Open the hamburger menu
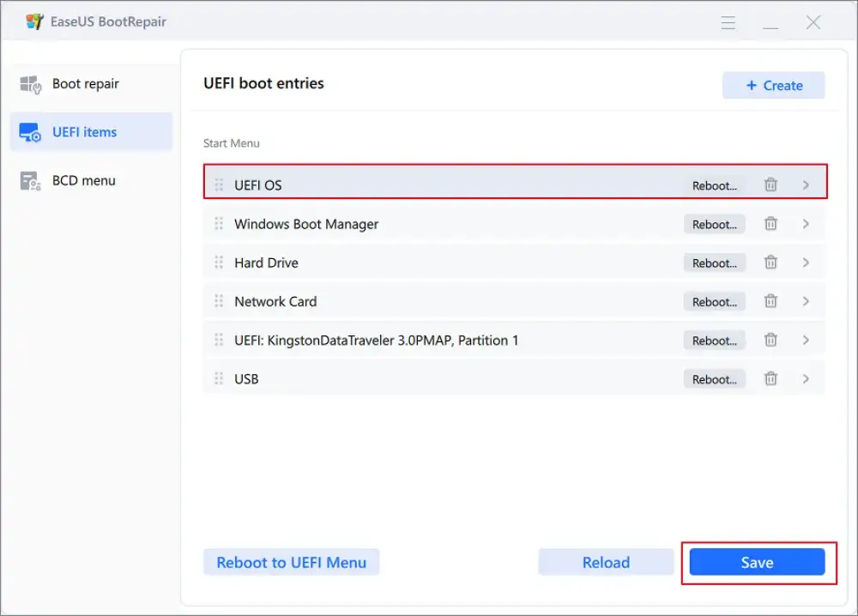The image size is (858, 616). tap(728, 22)
